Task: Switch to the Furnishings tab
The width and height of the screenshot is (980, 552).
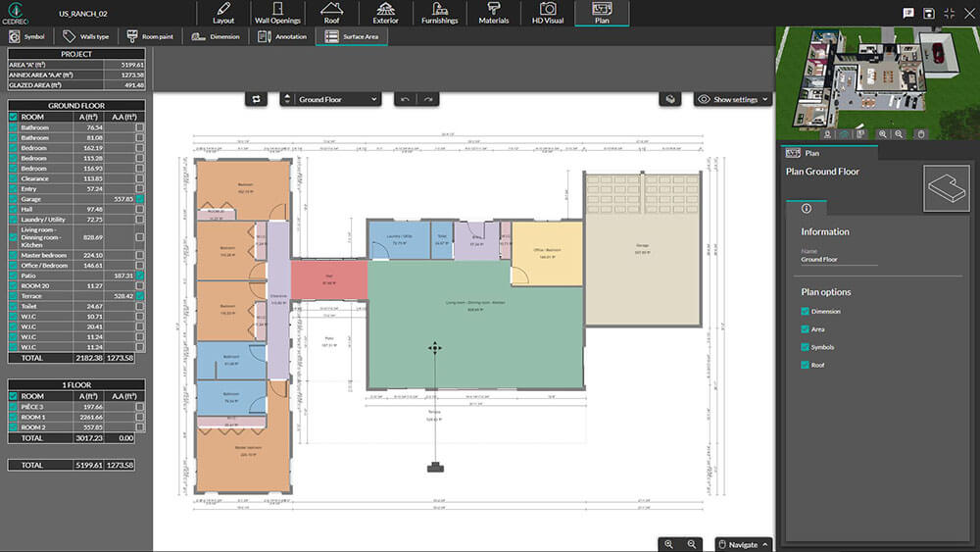Action: [x=439, y=13]
